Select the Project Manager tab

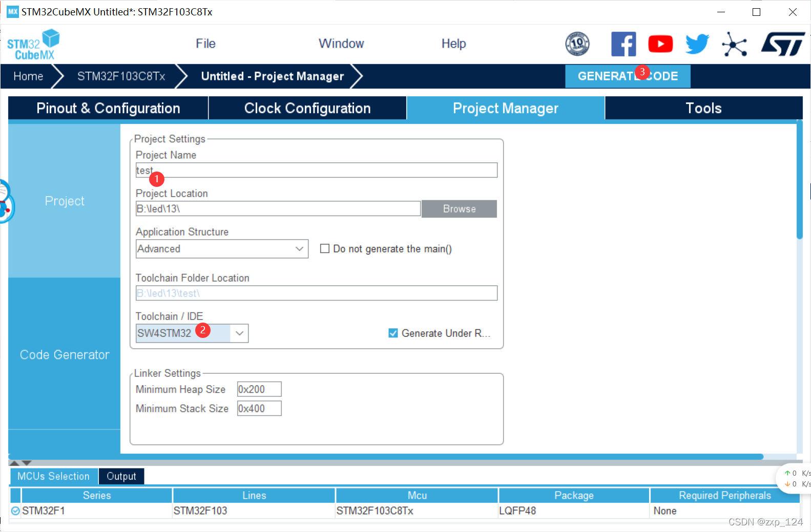tap(506, 108)
